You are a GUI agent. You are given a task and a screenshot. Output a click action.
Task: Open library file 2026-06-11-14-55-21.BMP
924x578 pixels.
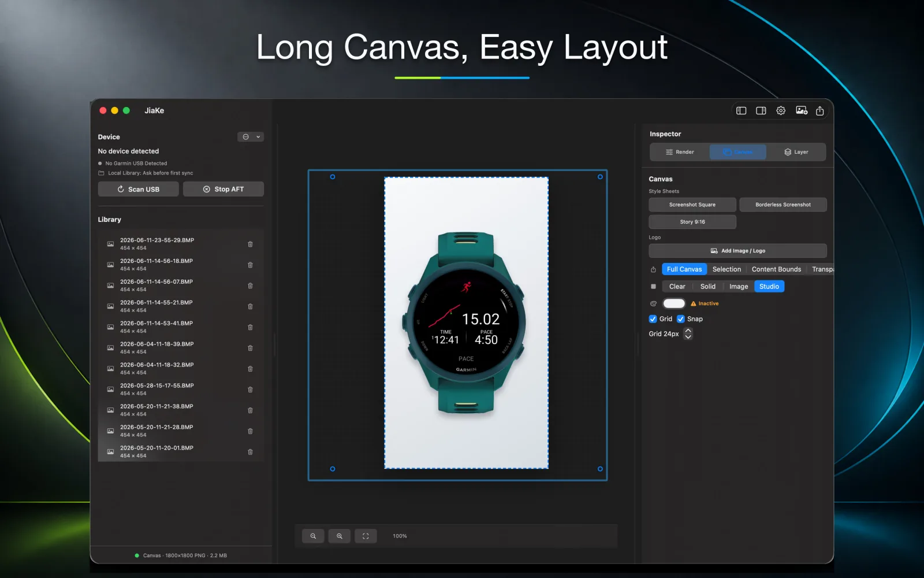click(181, 306)
